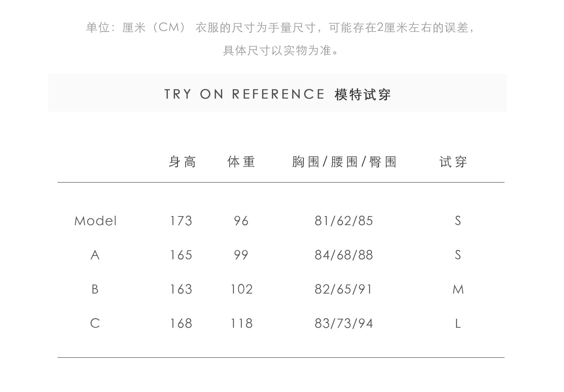Select the row label C
The image size is (564, 392).
95,324
